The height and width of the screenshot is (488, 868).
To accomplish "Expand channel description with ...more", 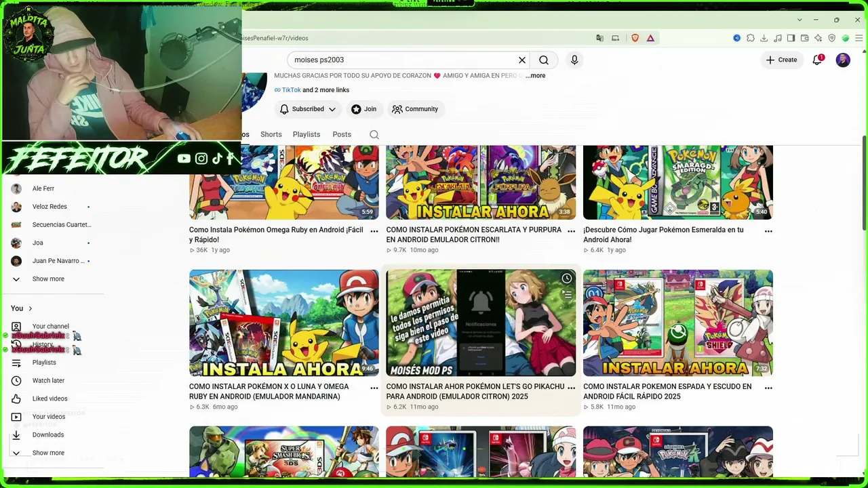I will click(x=535, y=75).
